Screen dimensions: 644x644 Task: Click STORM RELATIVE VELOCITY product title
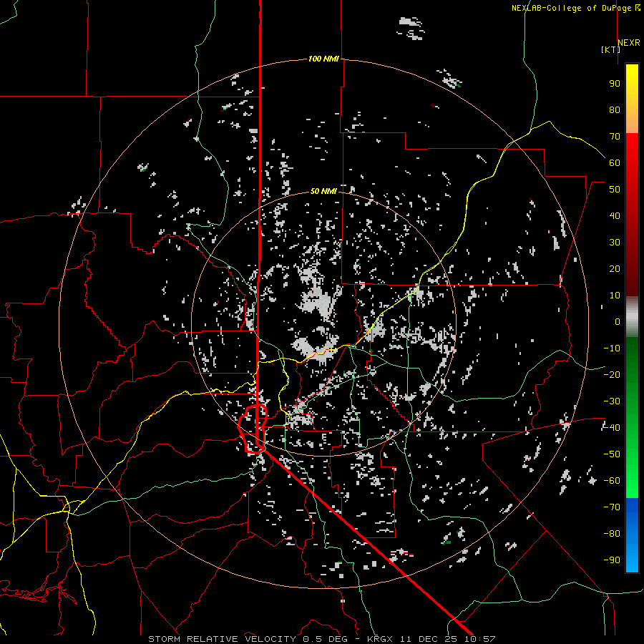[x=223, y=639]
